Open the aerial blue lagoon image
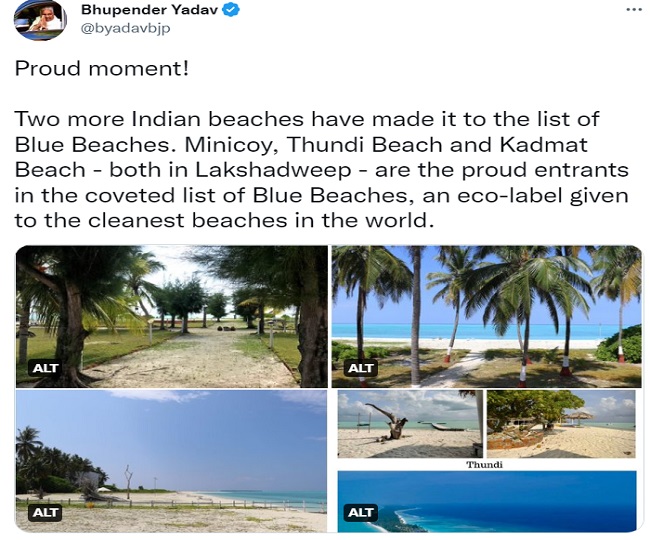 point(487,501)
